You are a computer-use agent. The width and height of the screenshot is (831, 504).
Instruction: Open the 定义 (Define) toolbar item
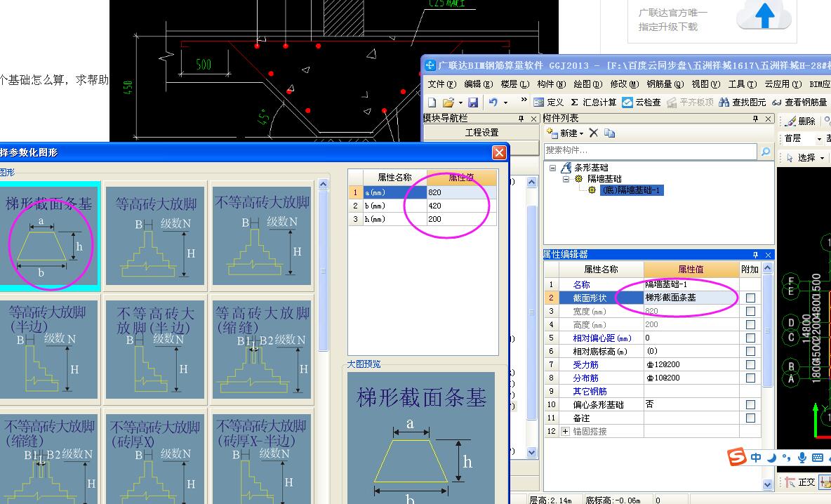click(549, 102)
